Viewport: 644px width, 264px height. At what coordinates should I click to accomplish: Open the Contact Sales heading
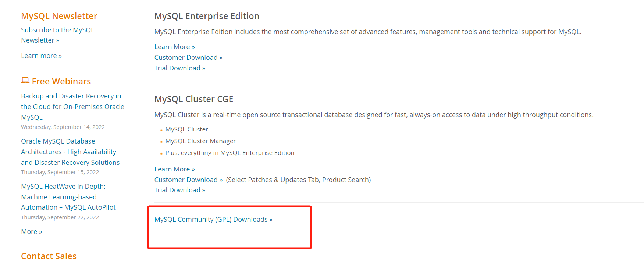49,256
